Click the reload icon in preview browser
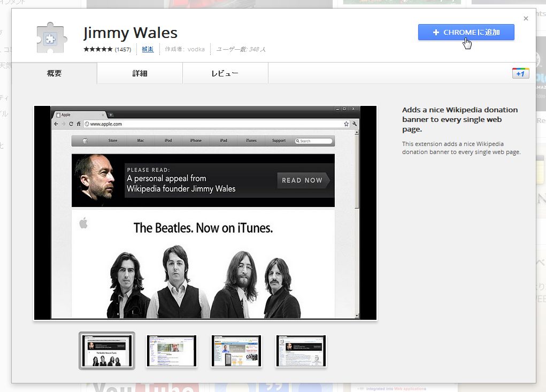Image resolution: width=546 pixels, height=392 pixels. point(71,124)
